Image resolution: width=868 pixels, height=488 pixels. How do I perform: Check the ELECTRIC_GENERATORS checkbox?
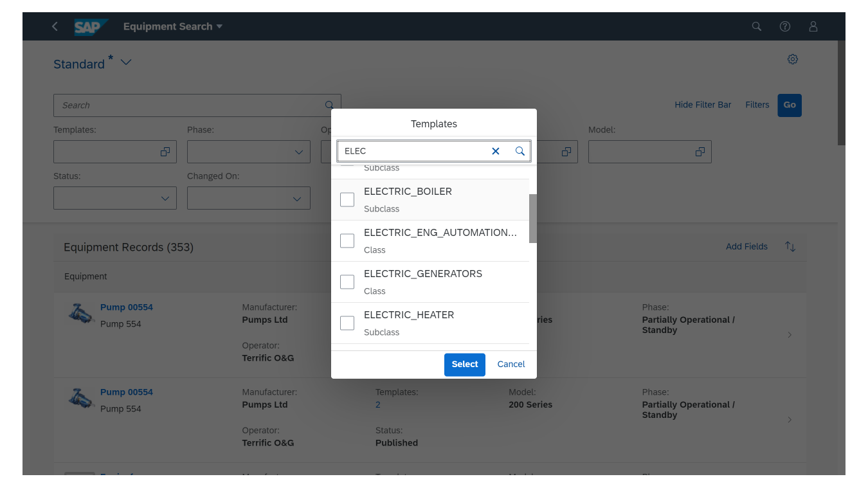pos(347,282)
